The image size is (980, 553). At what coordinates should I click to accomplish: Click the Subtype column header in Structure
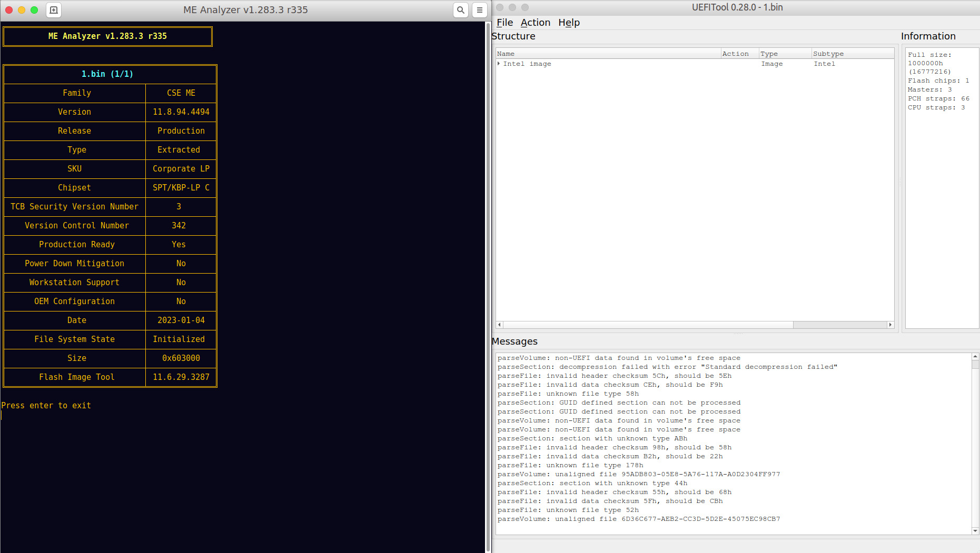click(853, 54)
